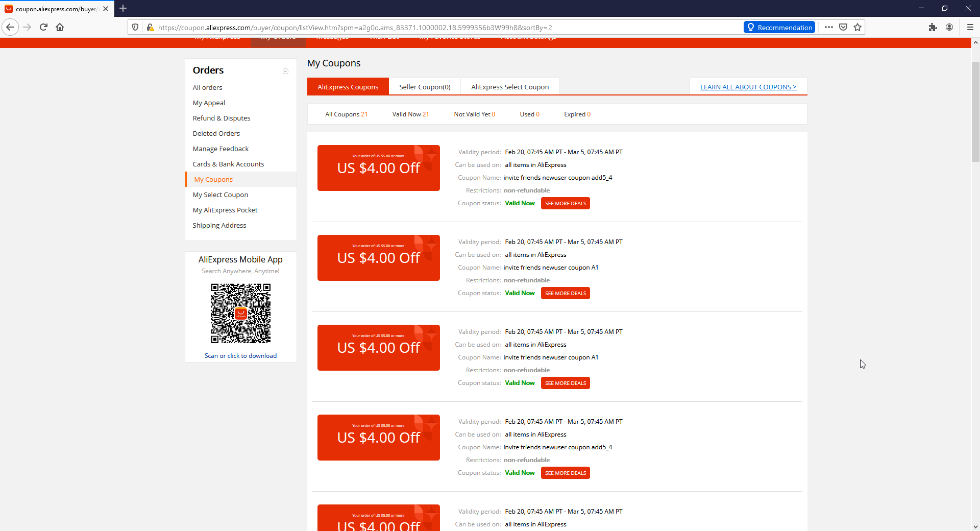Filter by All Coupons 21
980x531 pixels.
click(x=347, y=114)
